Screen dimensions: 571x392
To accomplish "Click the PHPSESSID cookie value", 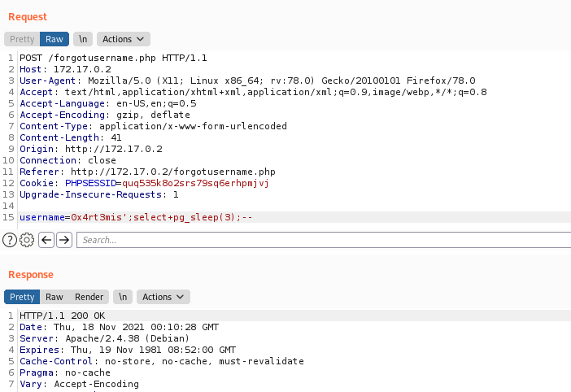I will 195,183.
